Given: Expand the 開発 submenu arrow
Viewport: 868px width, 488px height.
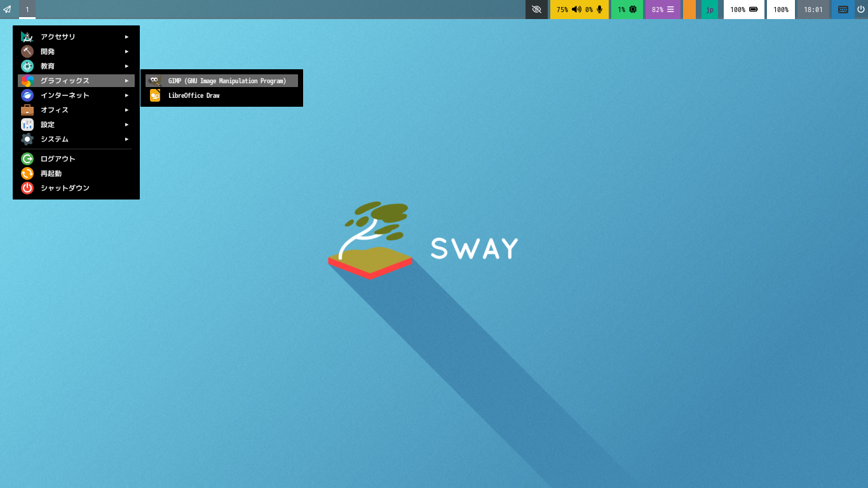Looking at the screenshot, I should click(x=127, y=51).
